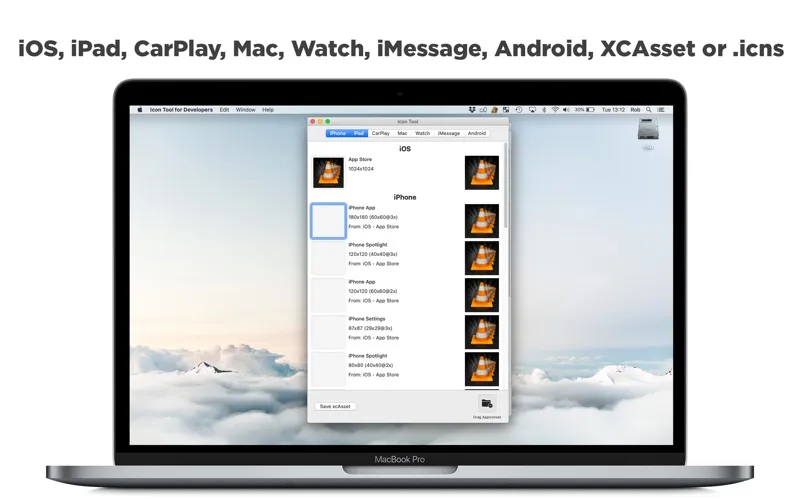800x500 pixels.
Task: Click the Save xcAsset button
Action: point(335,407)
